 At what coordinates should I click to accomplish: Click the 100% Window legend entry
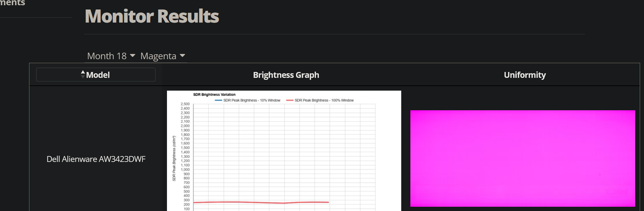pyautogui.click(x=320, y=100)
